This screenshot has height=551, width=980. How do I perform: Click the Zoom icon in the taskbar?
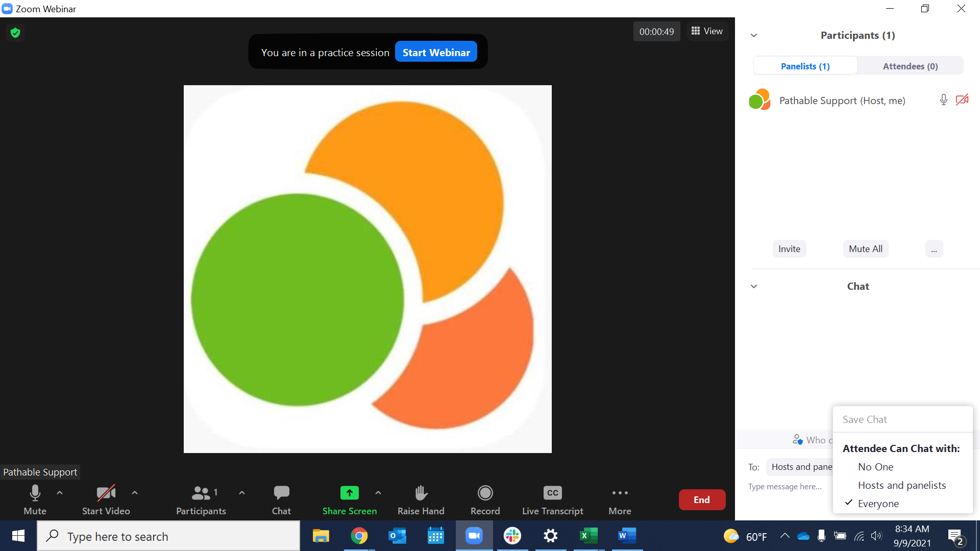pyautogui.click(x=474, y=536)
